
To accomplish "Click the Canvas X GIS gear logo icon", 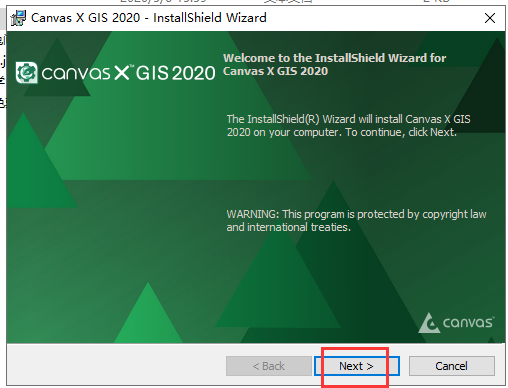I will tap(27, 73).
